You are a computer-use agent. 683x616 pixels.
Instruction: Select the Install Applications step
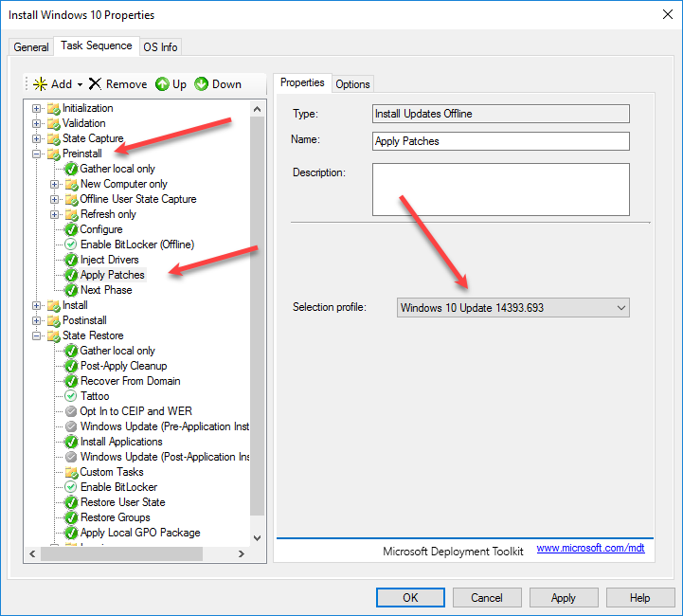click(121, 442)
